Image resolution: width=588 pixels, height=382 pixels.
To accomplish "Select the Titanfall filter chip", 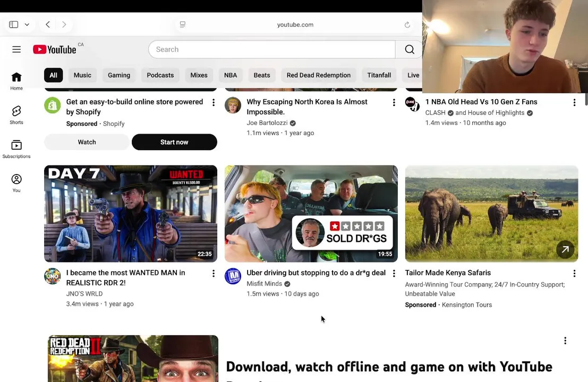I will 379,75.
